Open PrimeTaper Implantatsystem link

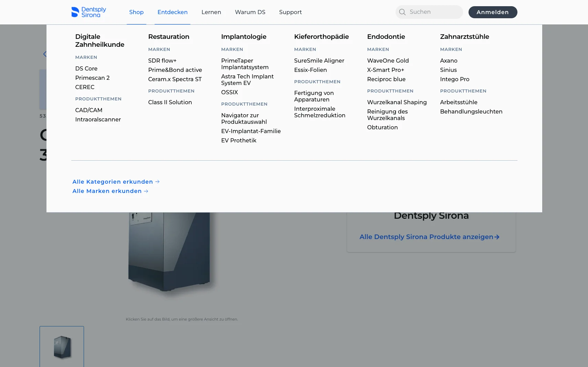coord(245,64)
